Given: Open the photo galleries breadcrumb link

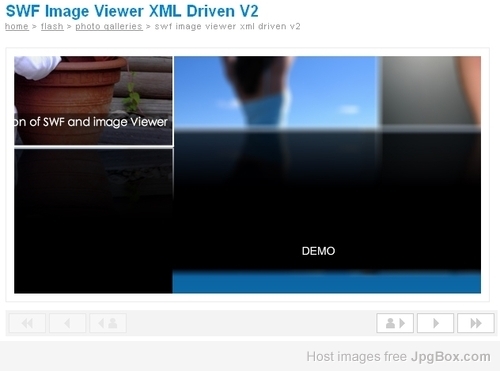Looking at the screenshot, I should (109, 26).
